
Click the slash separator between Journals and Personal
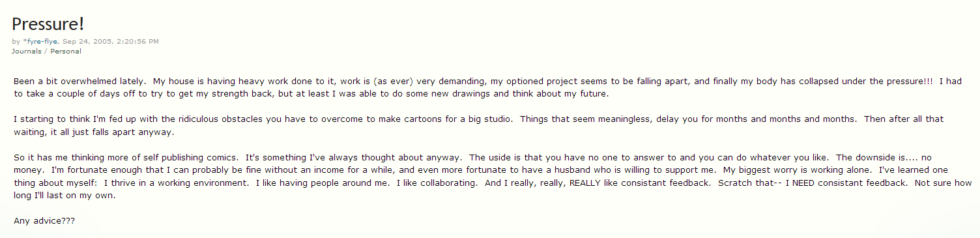click(x=46, y=51)
